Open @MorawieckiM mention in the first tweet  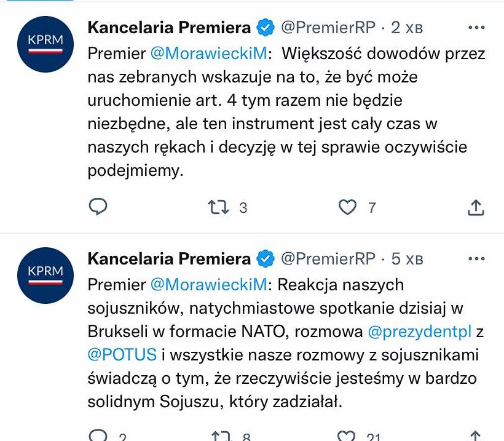click(209, 54)
